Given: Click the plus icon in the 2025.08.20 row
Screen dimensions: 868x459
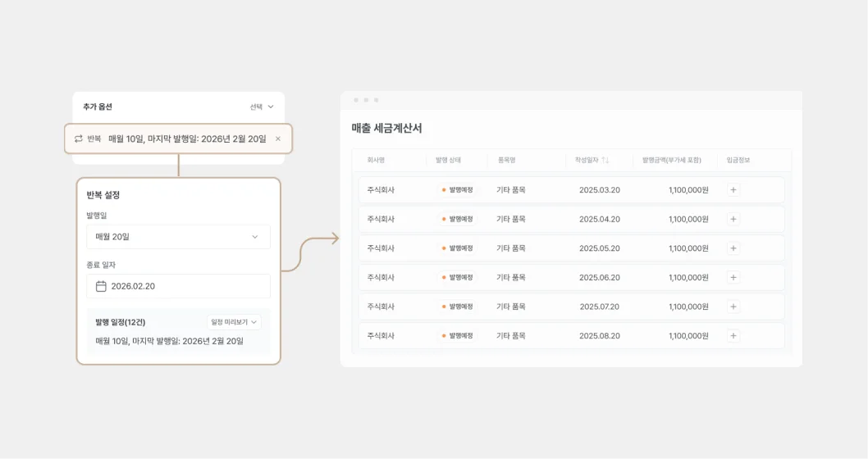Looking at the screenshot, I should coord(733,335).
